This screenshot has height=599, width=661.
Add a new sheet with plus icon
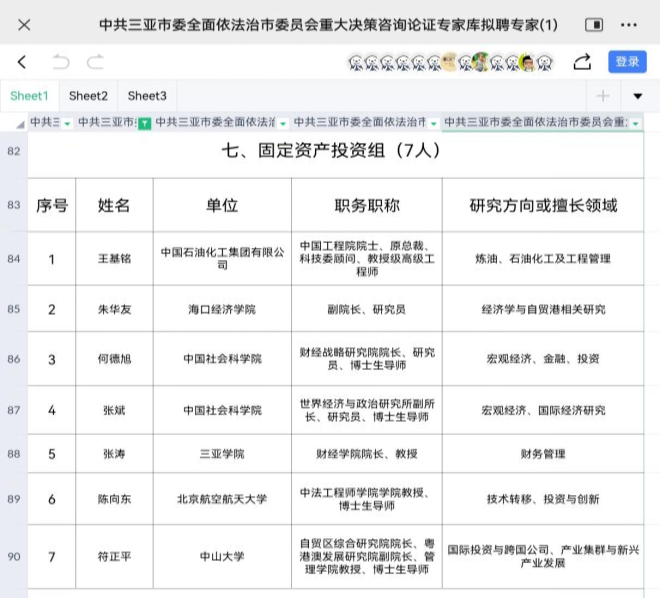pos(603,96)
